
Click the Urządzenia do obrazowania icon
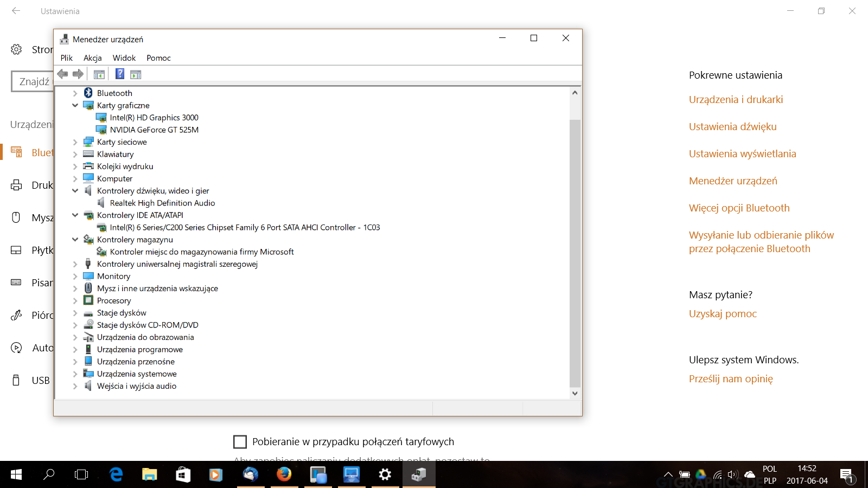(x=88, y=337)
